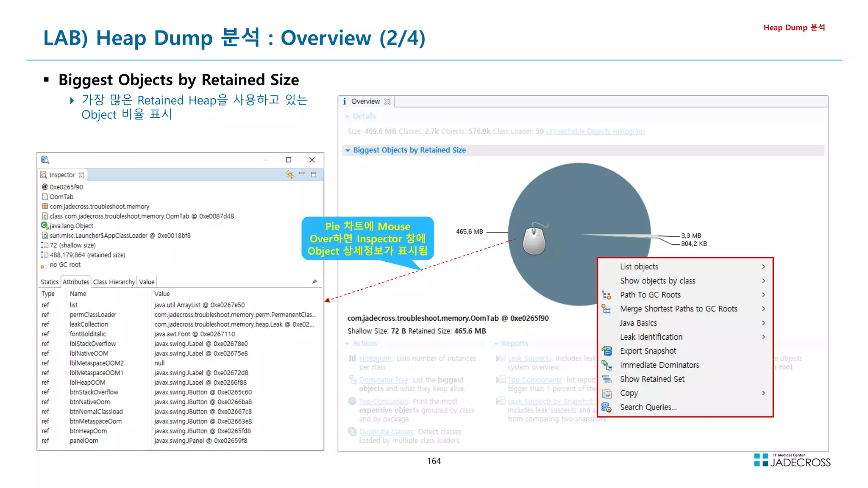Click the package icon beside com.jadecross.troubleshoot.memory
Image resolution: width=868 pixels, height=488 pixels.
tap(45, 206)
